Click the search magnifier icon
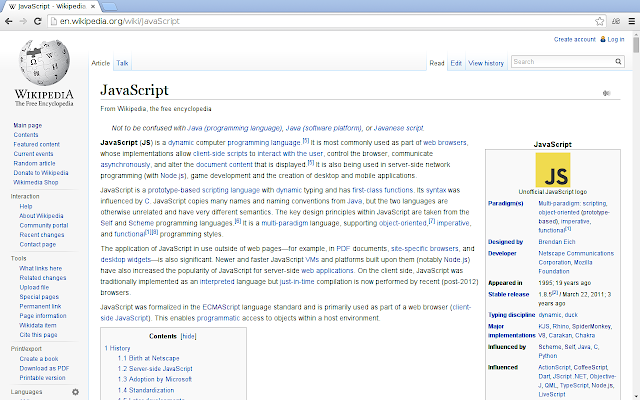Image resolution: width=640 pixels, height=400 pixels. pos(618,62)
